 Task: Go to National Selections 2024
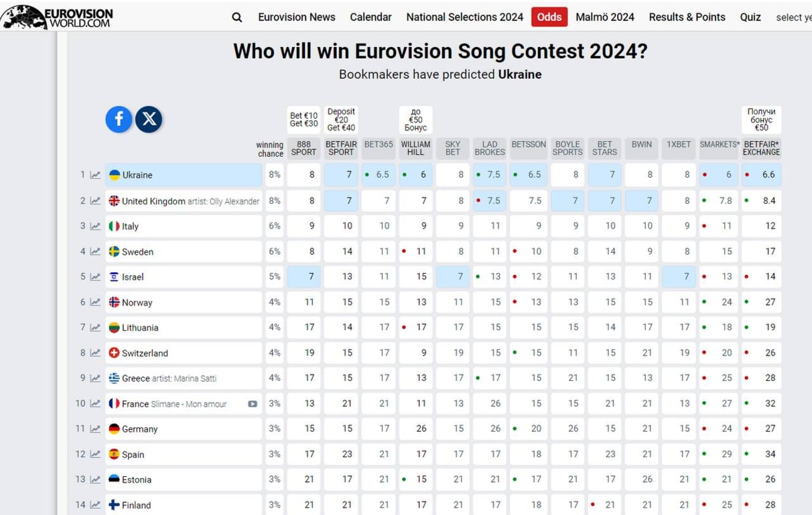tap(465, 17)
